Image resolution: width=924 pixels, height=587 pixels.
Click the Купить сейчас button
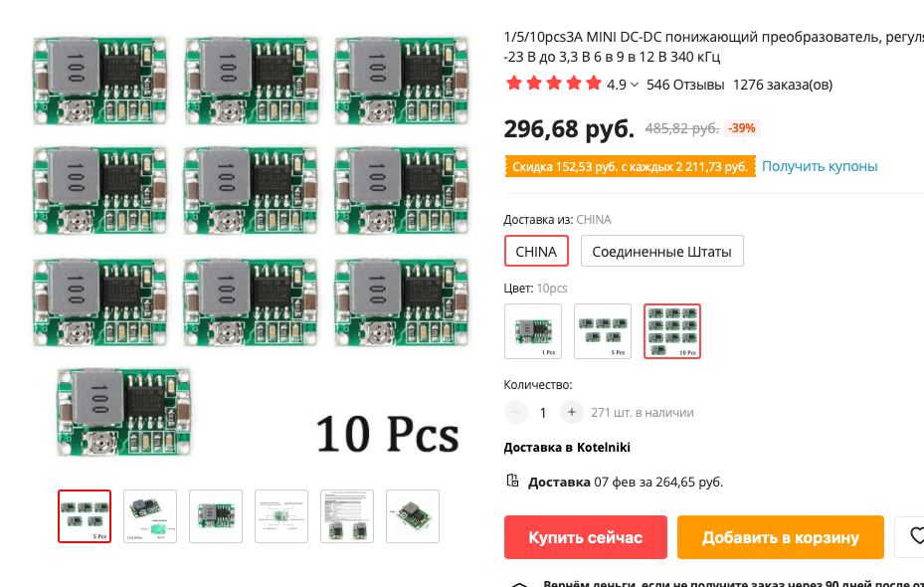click(585, 537)
